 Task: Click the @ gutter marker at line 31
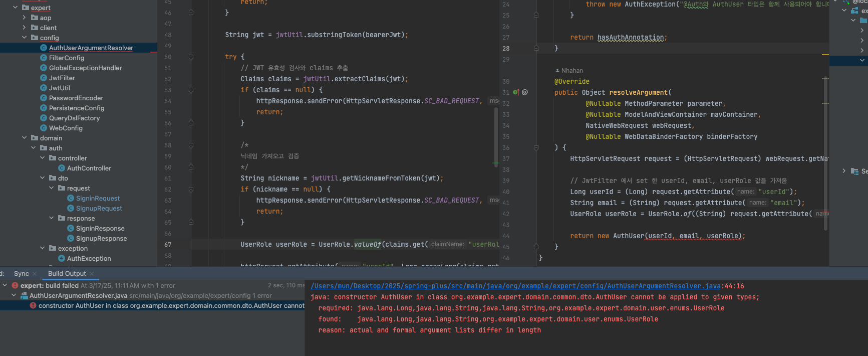coord(525,92)
